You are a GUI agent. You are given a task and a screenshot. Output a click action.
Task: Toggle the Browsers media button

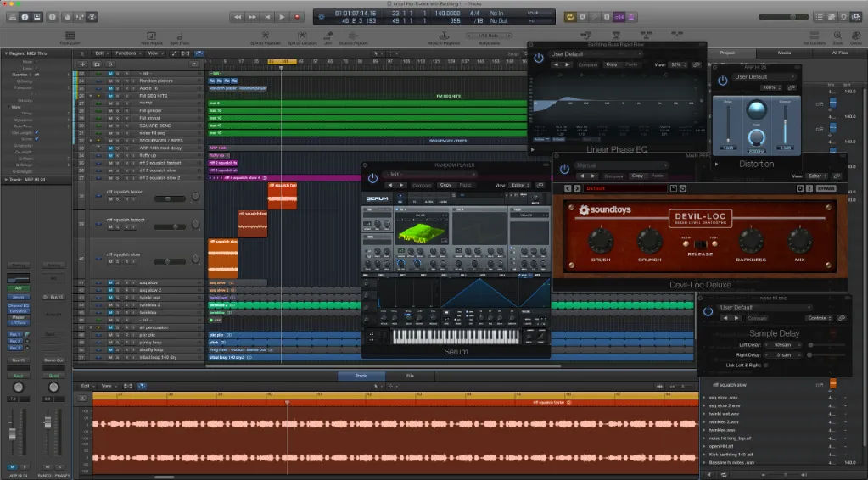coord(856,17)
